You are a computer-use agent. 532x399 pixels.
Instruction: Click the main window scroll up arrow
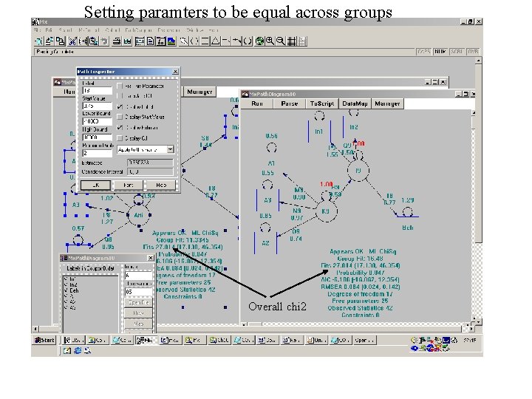pos(478,61)
